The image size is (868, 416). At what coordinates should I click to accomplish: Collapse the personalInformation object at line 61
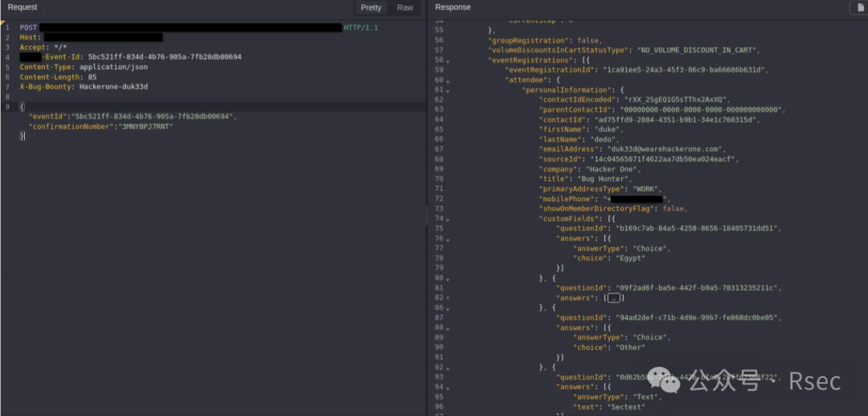tap(448, 90)
